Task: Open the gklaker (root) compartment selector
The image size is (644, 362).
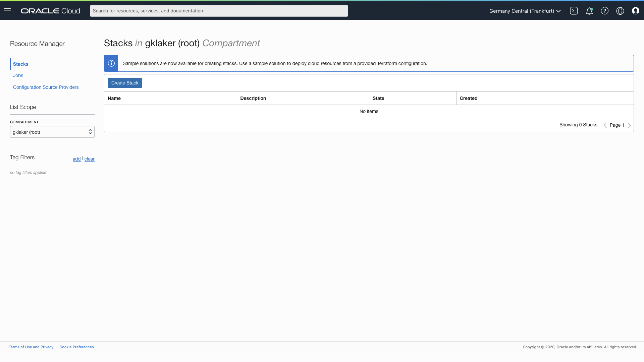Action: pos(52,132)
